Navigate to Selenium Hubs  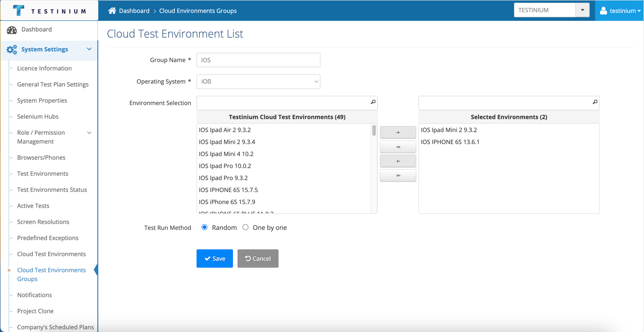pyautogui.click(x=38, y=117)
